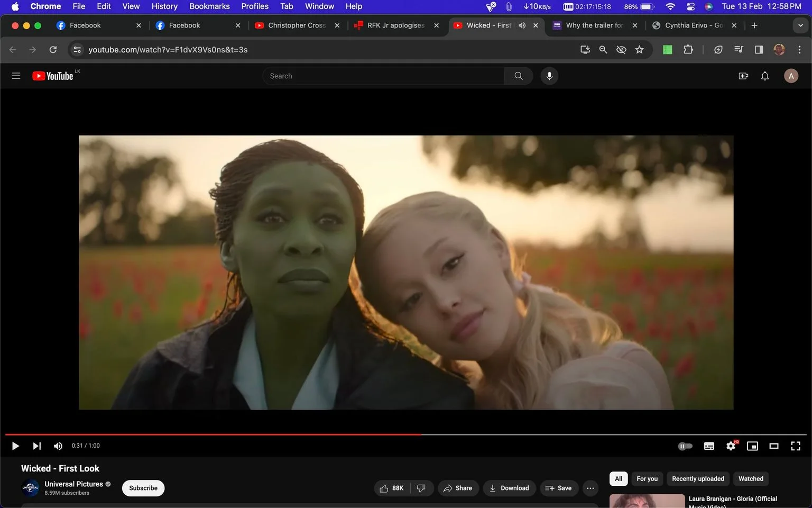Save video to a playlist
The width and height of the screenshot is (812, 508).
point(558,488)
